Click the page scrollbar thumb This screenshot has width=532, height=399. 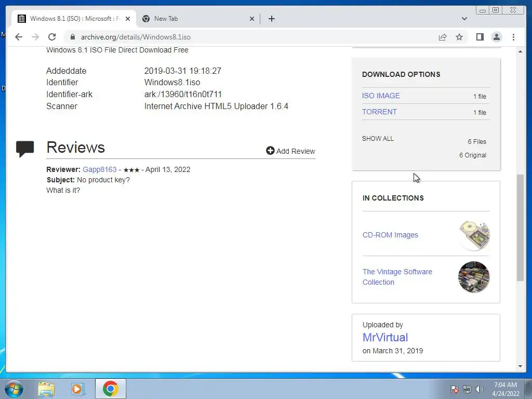point(520,228)
